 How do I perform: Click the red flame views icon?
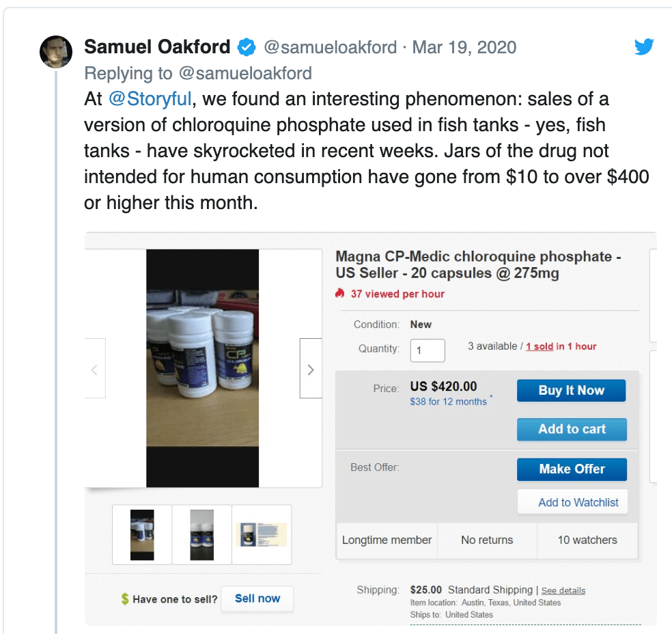[339, 294]
